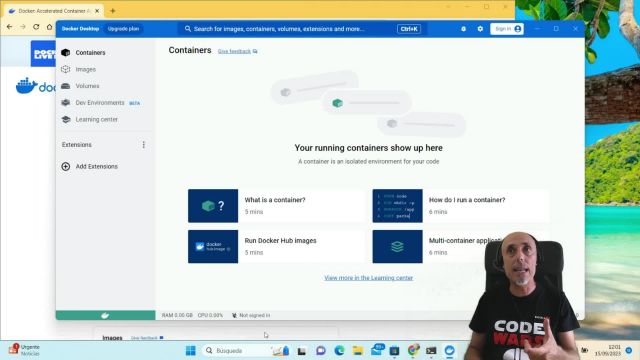Open Docker Desktop settings gear
The image size is (640, 360).
480,29
